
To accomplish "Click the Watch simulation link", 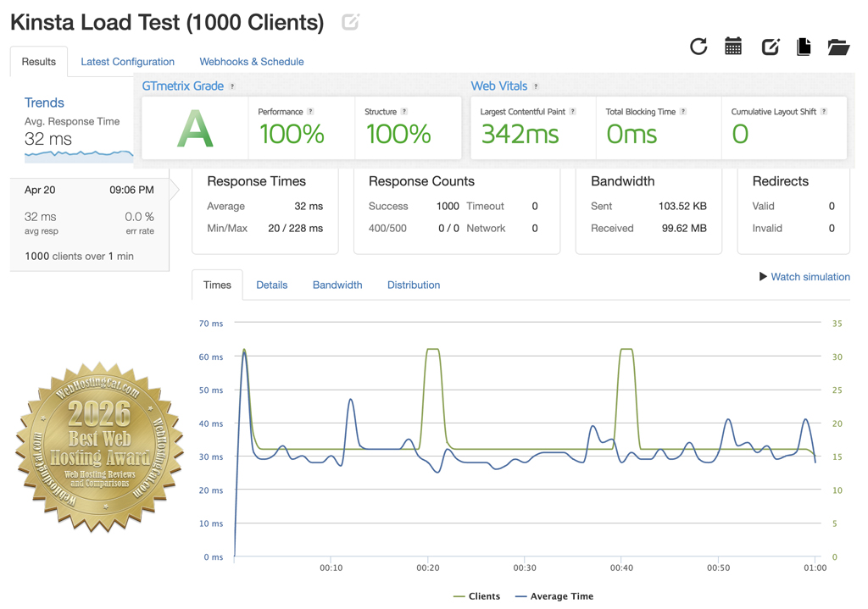I will pos(810,277).
